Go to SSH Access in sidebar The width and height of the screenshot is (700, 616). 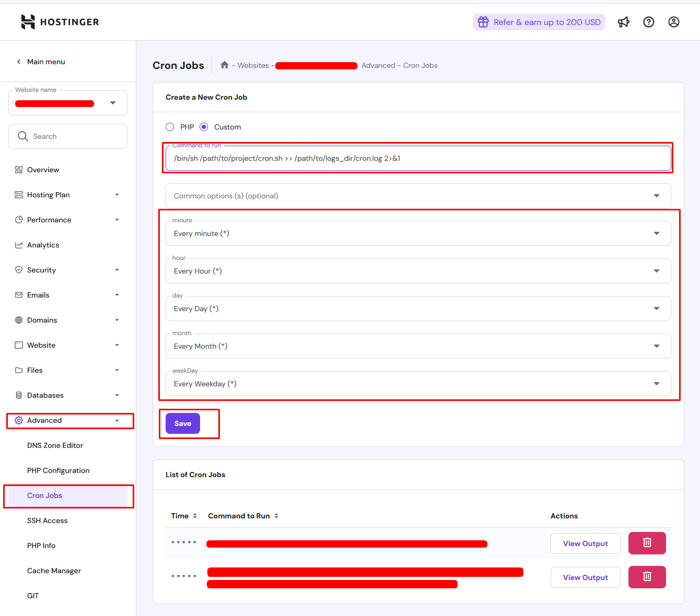pos(48,520)
